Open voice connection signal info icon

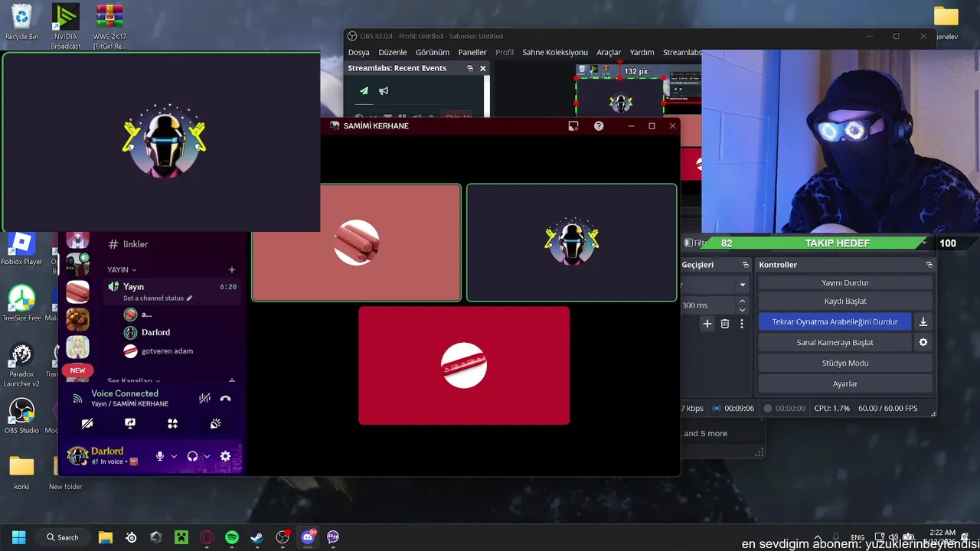pos(77,398)
